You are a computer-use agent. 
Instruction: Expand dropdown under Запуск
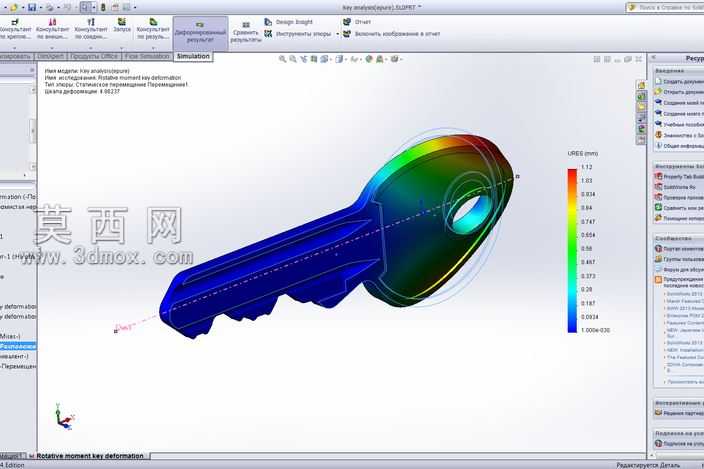[122, 48]
